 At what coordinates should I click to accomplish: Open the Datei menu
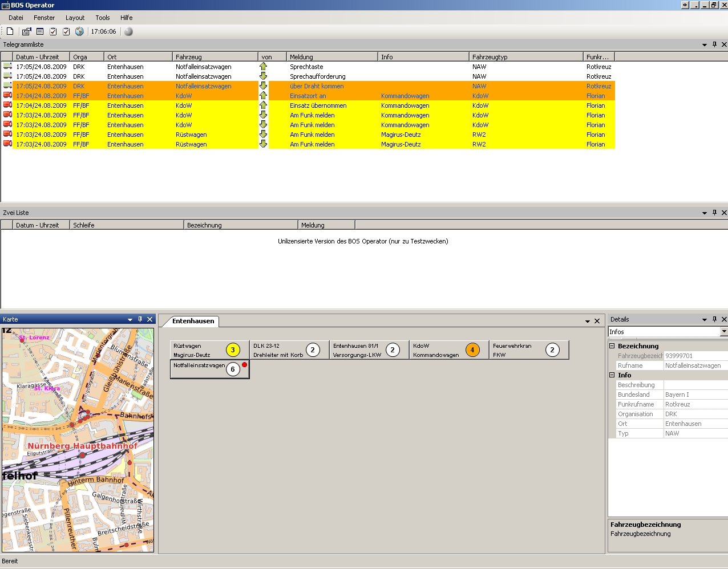pyautogui.click(x=16, y=18)
